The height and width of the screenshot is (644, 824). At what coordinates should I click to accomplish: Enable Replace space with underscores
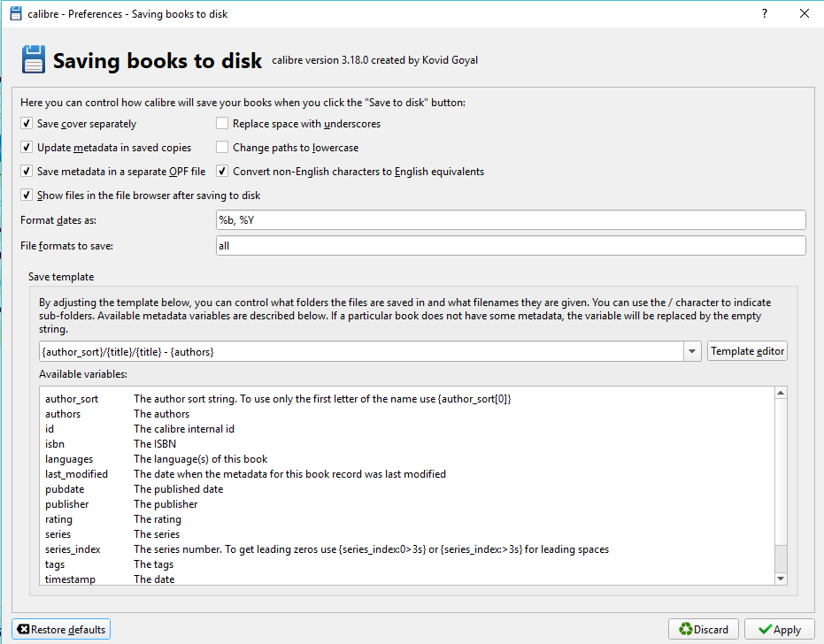222,124
